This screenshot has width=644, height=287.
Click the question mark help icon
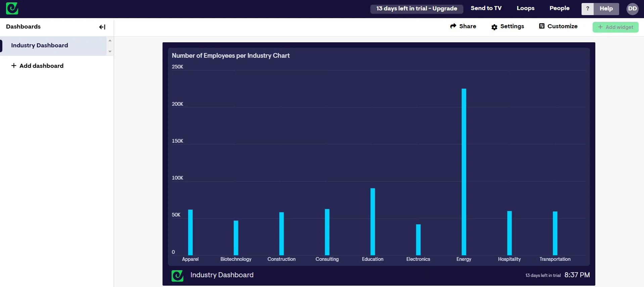[x=587, y=9]
